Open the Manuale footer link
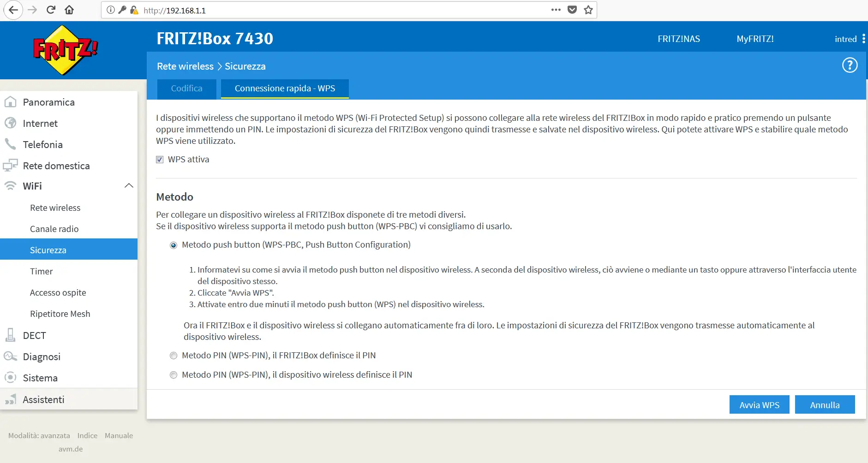 119,435
